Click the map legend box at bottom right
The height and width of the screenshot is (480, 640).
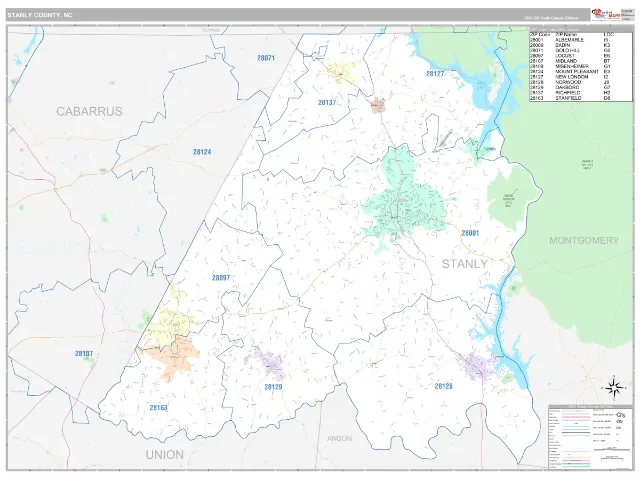(589, 436)
